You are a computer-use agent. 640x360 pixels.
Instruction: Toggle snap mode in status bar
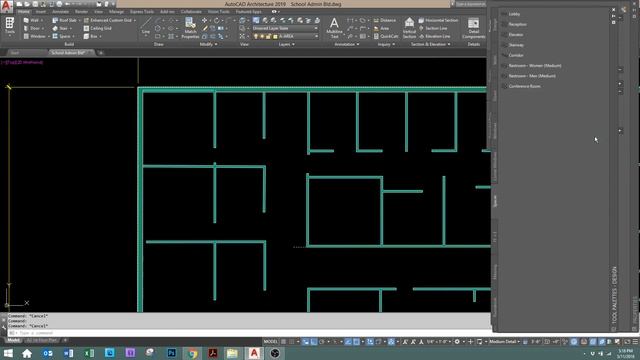(x=291, y=342)
